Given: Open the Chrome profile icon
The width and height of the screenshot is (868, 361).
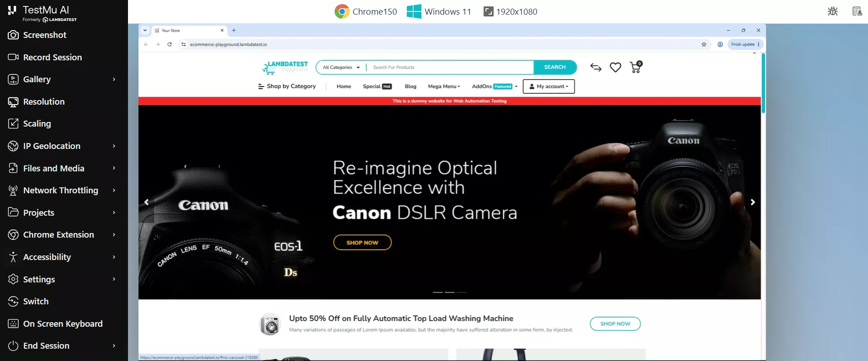Looking at the screenshot, I should 720,44.
